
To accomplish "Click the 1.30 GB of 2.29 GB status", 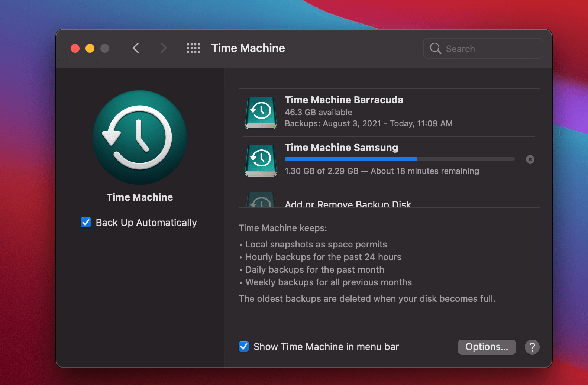I will [382, 171].
